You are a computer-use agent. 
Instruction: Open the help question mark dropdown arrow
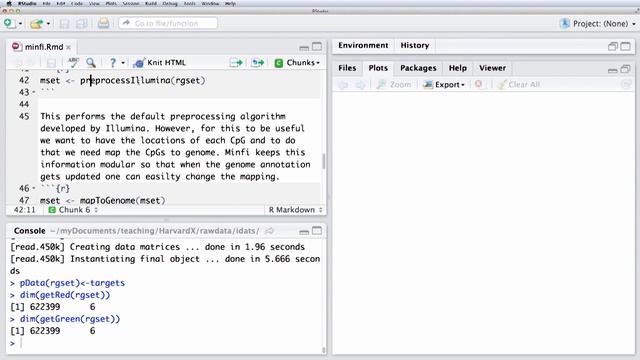point(123,63)
